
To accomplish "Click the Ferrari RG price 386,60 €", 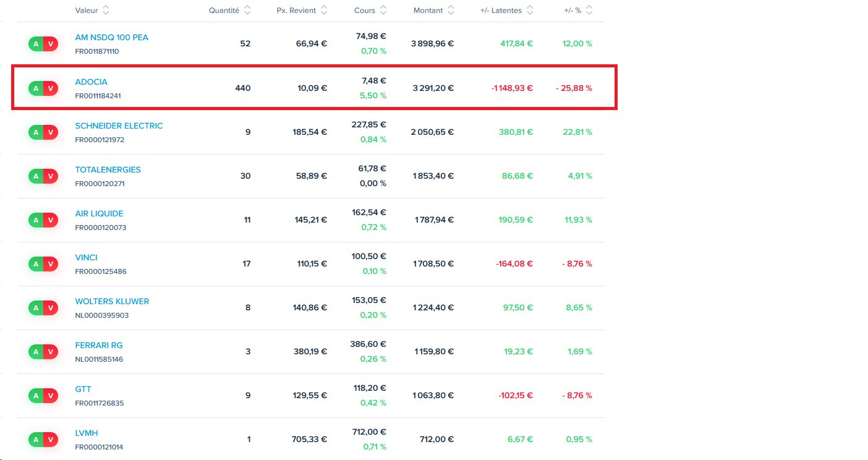I will [x=368, y=344].
